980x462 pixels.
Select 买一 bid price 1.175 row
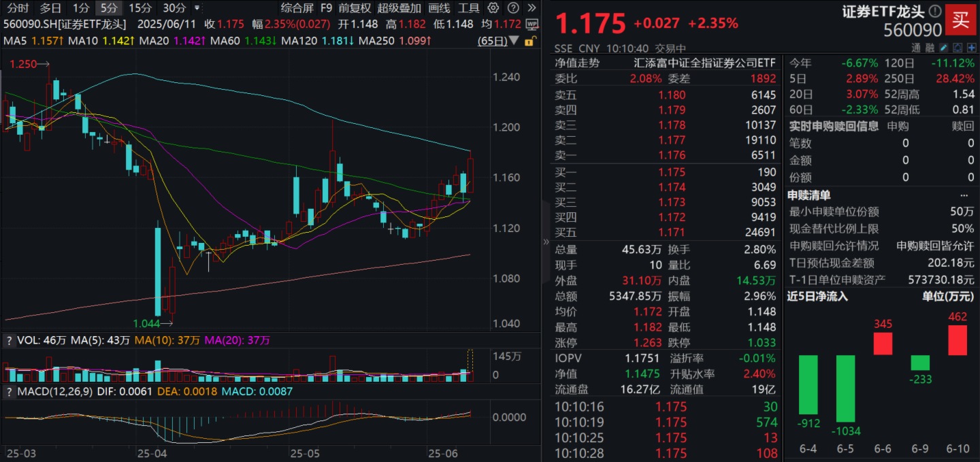click(x=666, y=172)
